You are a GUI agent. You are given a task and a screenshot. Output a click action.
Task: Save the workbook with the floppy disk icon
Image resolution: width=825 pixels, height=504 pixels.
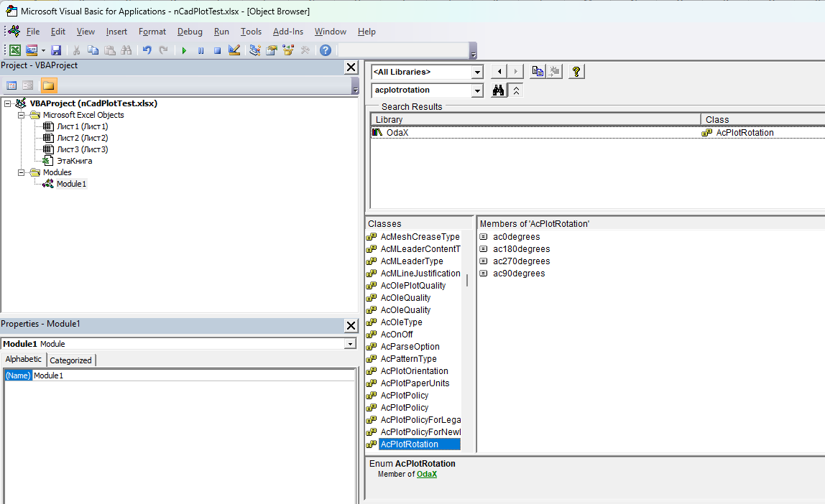[x=56, y=50]
